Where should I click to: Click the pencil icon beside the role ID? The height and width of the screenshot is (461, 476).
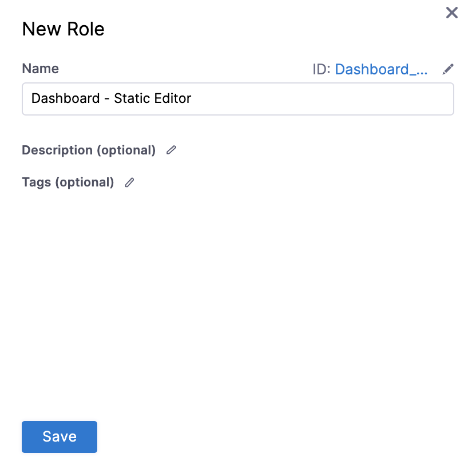448,69
